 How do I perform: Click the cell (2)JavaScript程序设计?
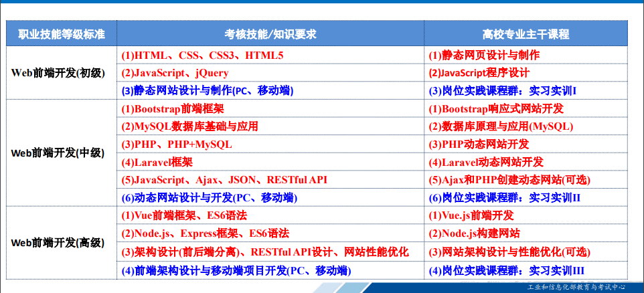coord(526,73)
